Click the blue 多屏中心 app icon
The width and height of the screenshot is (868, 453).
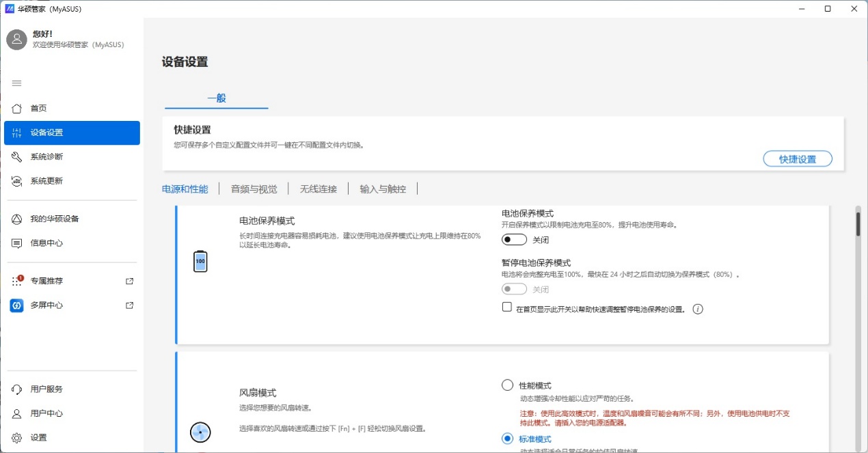[17, 305]
